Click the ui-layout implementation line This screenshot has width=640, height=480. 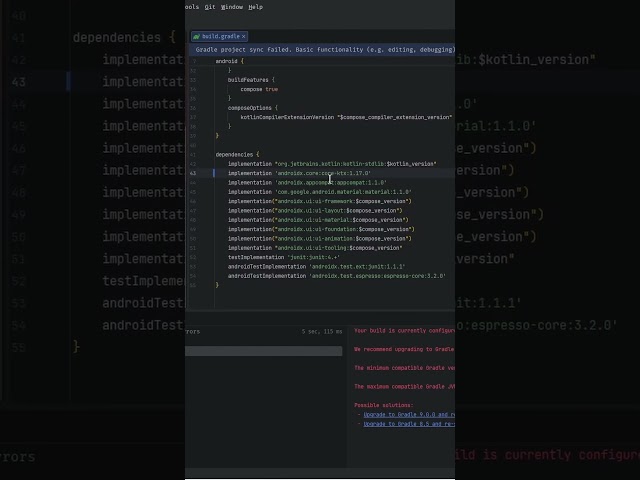(315, 211)
